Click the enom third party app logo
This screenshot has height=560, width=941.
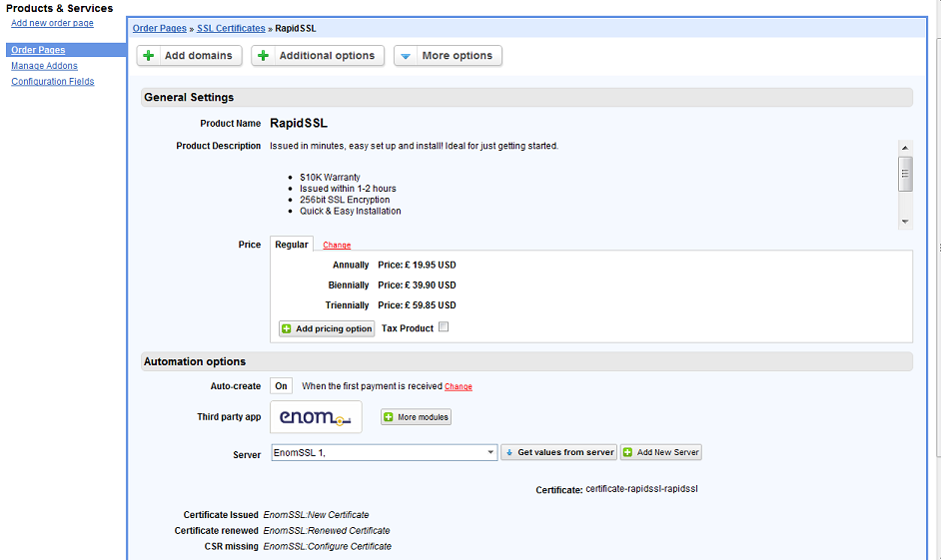point(316,416)
